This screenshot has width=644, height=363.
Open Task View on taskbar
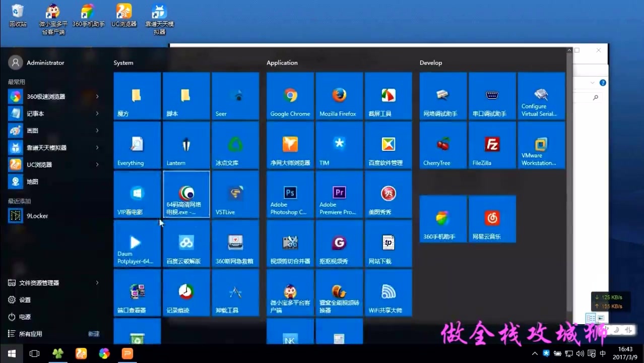(x=34, y=353)
